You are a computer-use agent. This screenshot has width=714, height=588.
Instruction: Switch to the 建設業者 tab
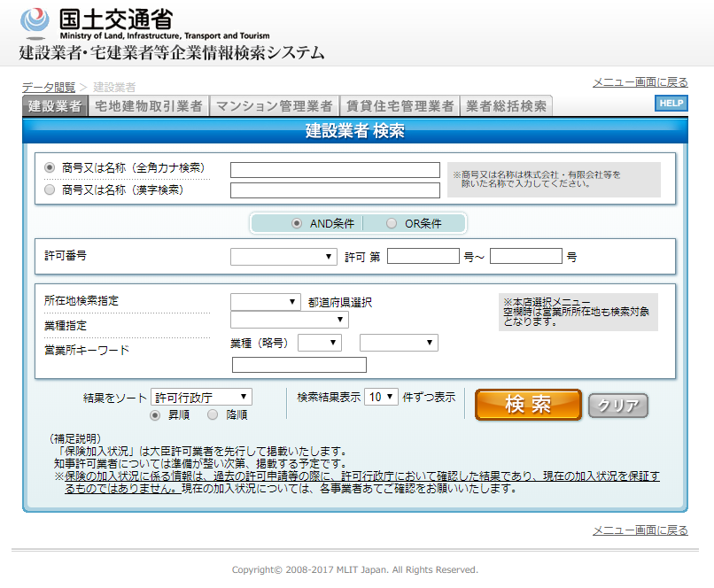tap(55, 106)
